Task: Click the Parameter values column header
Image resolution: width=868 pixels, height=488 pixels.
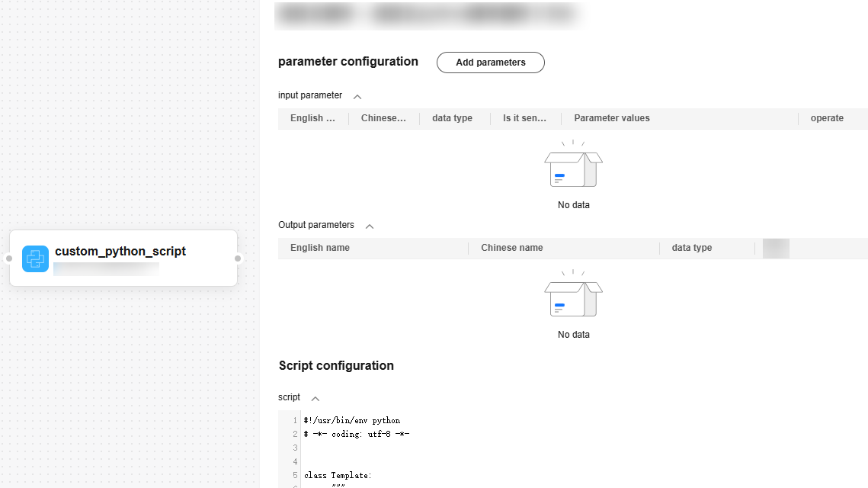Action: pos(611,118)
